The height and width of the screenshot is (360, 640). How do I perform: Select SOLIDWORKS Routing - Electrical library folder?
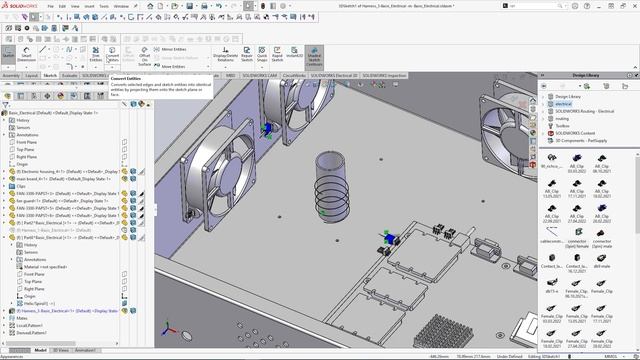click(584, 111)
